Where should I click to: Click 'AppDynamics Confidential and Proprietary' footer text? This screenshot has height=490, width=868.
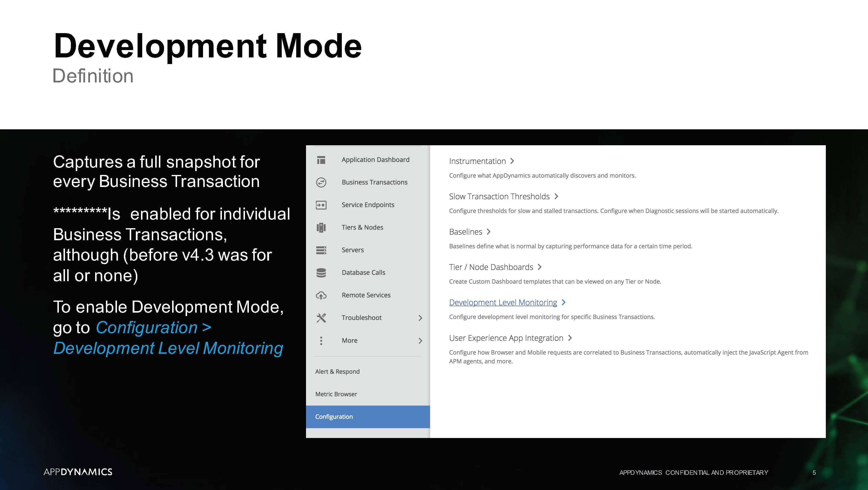[694, 473]
